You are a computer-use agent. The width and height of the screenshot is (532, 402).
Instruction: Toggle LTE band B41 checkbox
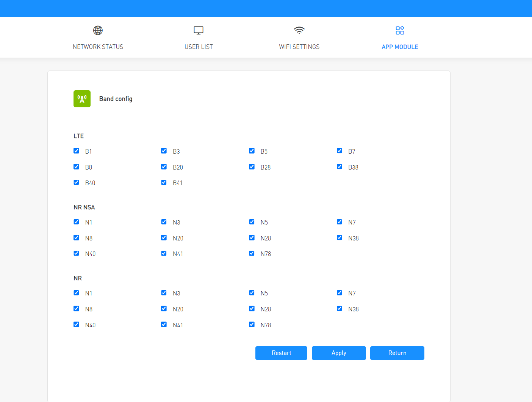tap(164, 182)
